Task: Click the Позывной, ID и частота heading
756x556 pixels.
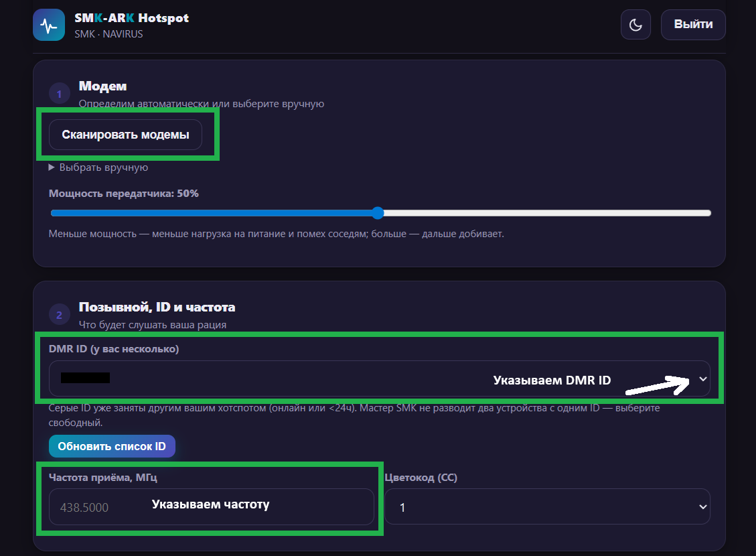Action: 157,307
